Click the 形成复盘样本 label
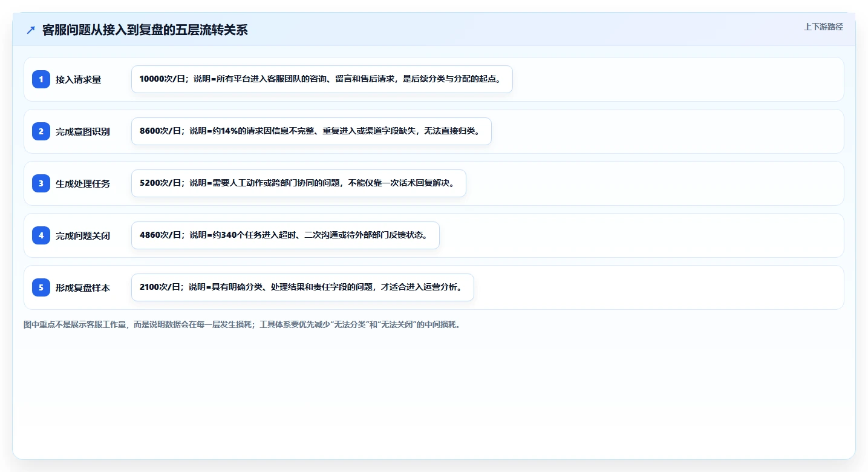This screenshot has height=472, width=868. 83,287
